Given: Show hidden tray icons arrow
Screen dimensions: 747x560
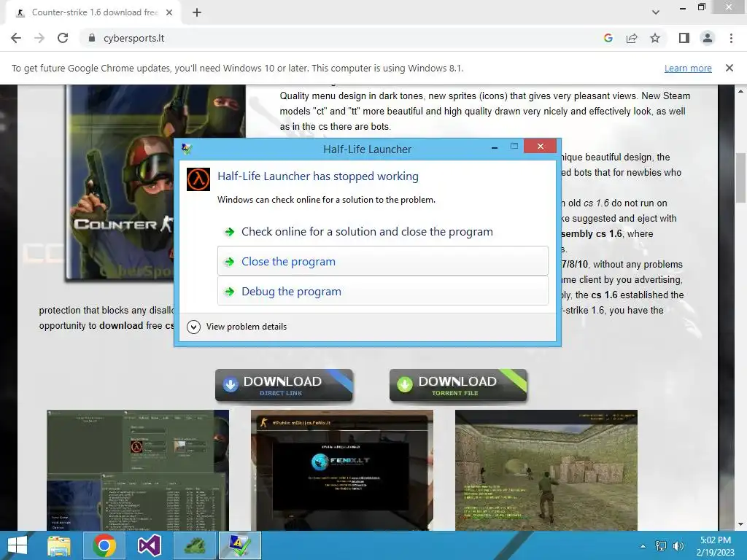Looking at the screenshot, I should [x=643, y=546].
